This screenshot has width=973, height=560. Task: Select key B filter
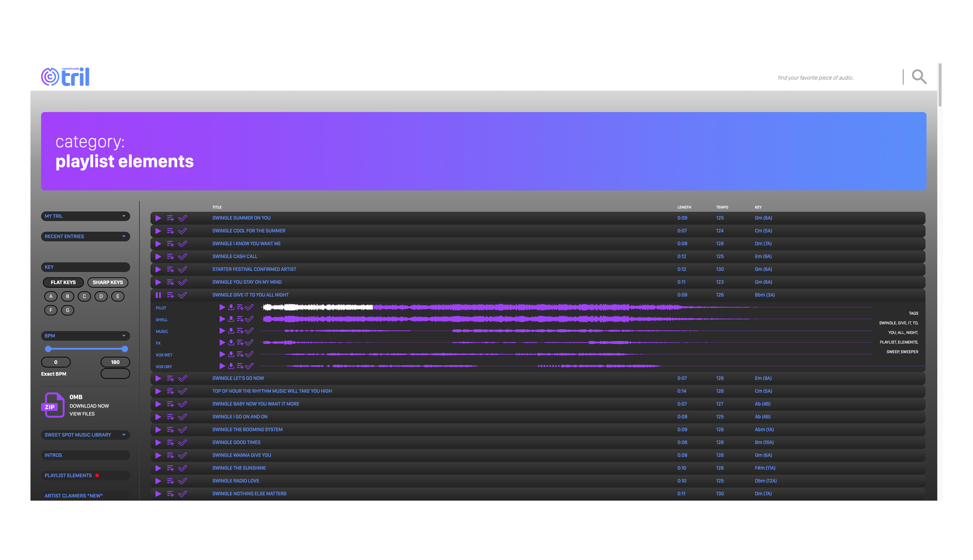(x=67, y=296)
